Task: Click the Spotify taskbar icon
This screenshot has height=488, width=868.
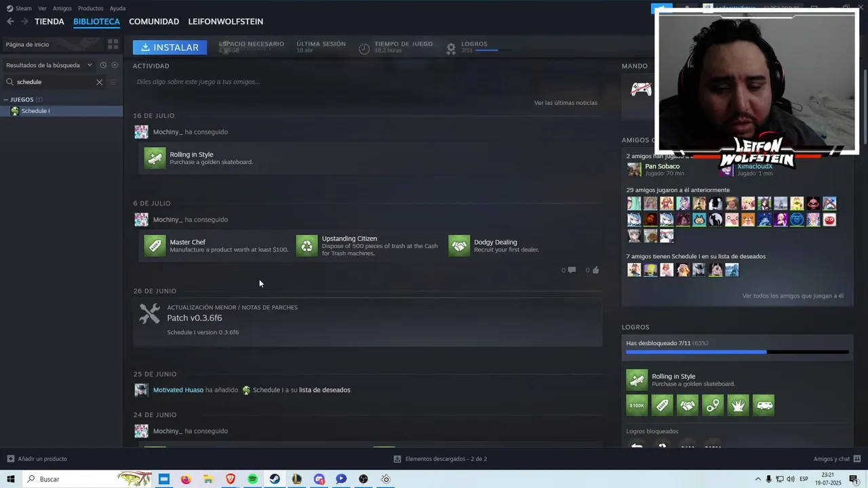Action: click(252, 479)
